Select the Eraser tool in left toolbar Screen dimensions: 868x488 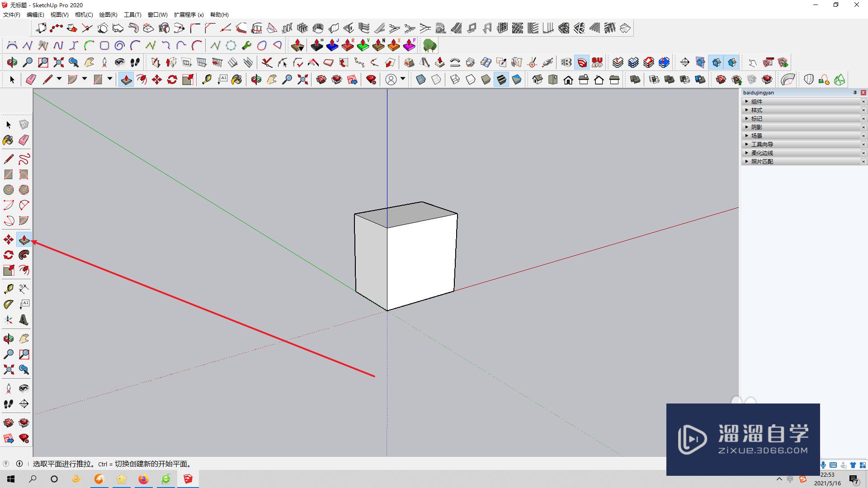click(24, 140)
